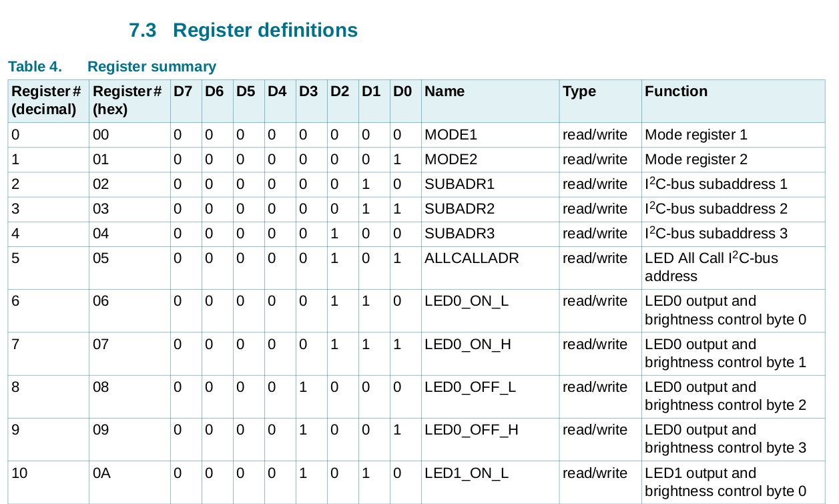
Task: Click the 'Type' column header
Action: pyautogui.click(x=579, y=92)
